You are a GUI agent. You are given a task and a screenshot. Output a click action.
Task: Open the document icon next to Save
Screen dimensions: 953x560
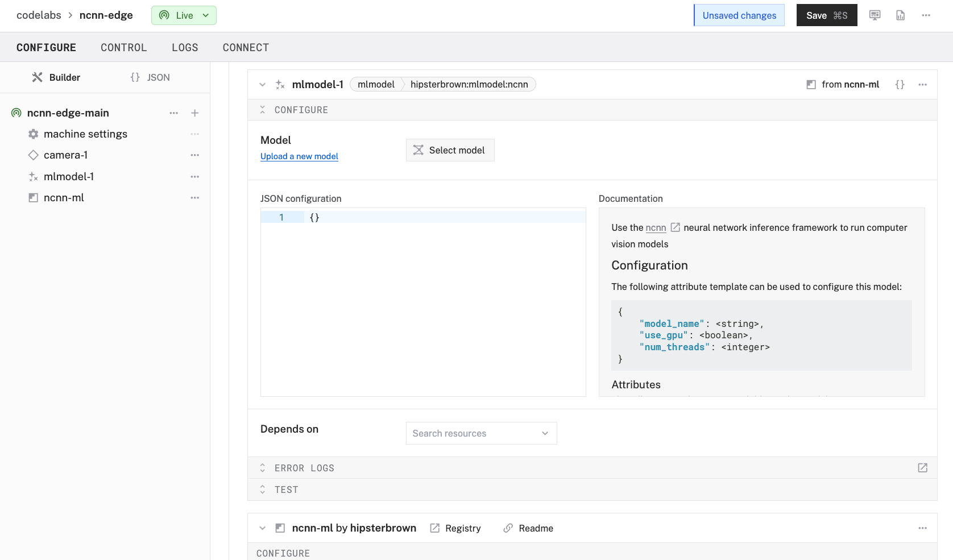tap(901, 15)
